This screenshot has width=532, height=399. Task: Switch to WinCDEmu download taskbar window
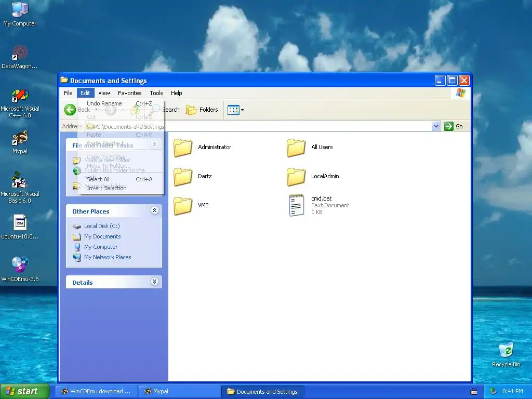click(x=96, y=391)
